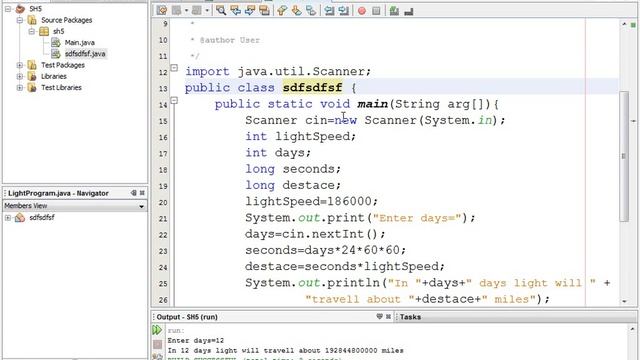The height and width of the screenshot is (360, 640).
Task: Click the output line mentioning 192844800000 miles
Action: coord(285,351)
